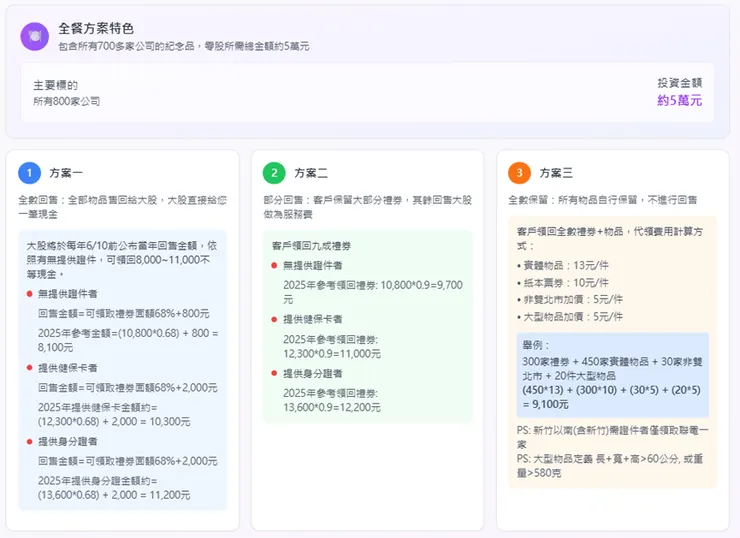Click red bullet before 無提供證件者 in 方案二
Screen dimensions: 740x538
275,264
